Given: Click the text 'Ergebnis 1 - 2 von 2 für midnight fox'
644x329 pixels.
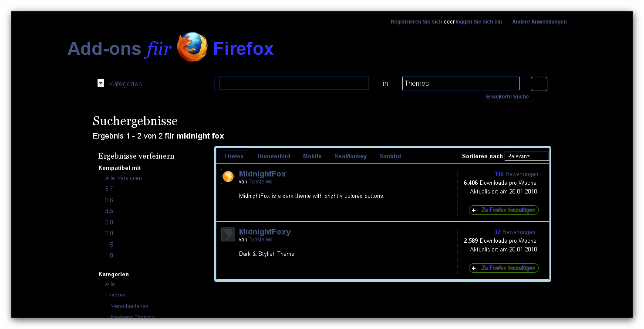Looking at the screenshot, I should coord(158,136).
